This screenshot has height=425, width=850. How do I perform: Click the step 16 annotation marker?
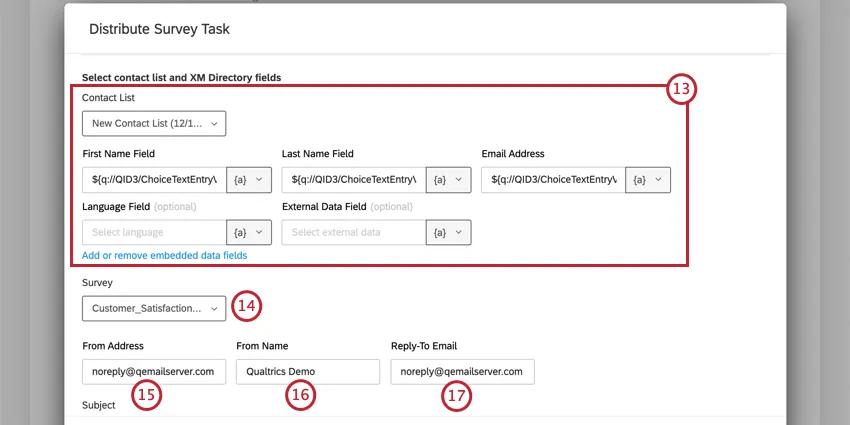coord(300,396)
